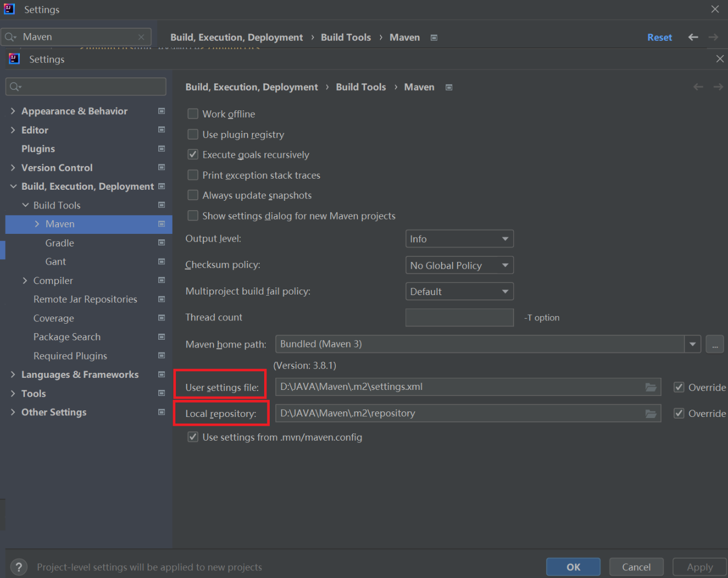Screen dimensions: 728x578
Task: Click project-level icon beside Other Settings
Action: [x=162, y=412]
